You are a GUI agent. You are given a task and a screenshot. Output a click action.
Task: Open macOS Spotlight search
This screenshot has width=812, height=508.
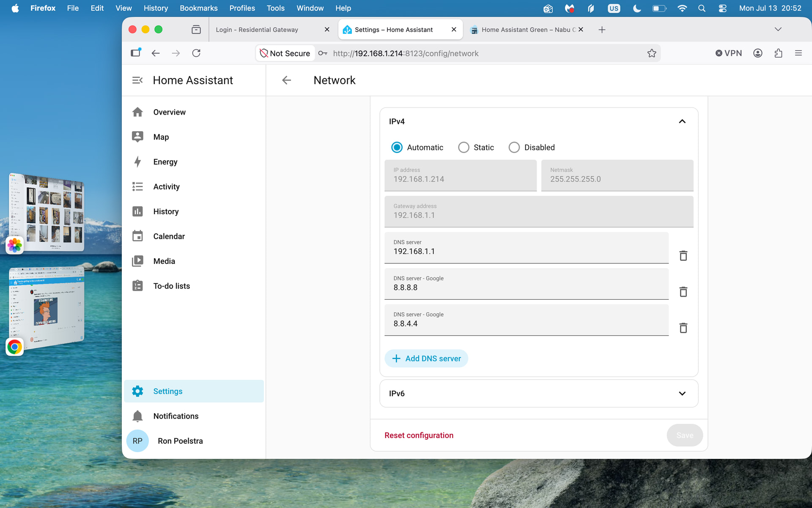coord(702,8)
